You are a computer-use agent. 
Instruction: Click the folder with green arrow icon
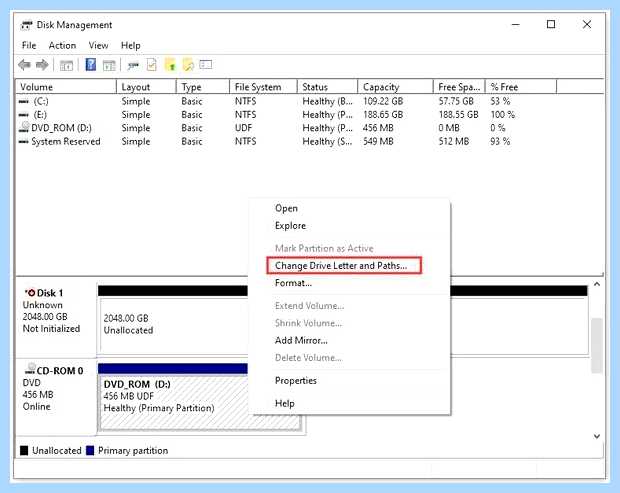pyautogui.click(x=170, y=64)
